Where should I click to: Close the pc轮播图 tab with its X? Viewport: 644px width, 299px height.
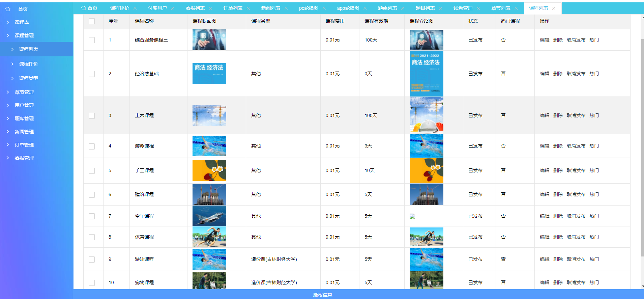(x=324, y=8)
